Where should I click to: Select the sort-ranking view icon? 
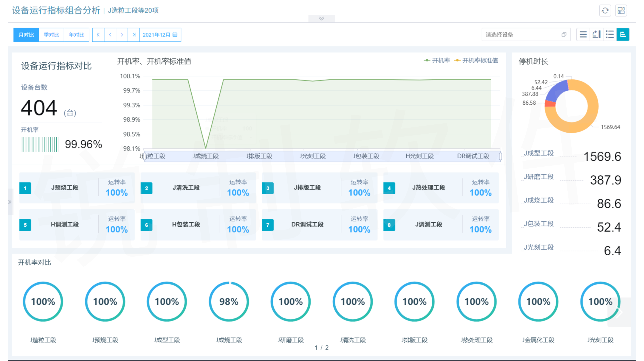point(597,34)
